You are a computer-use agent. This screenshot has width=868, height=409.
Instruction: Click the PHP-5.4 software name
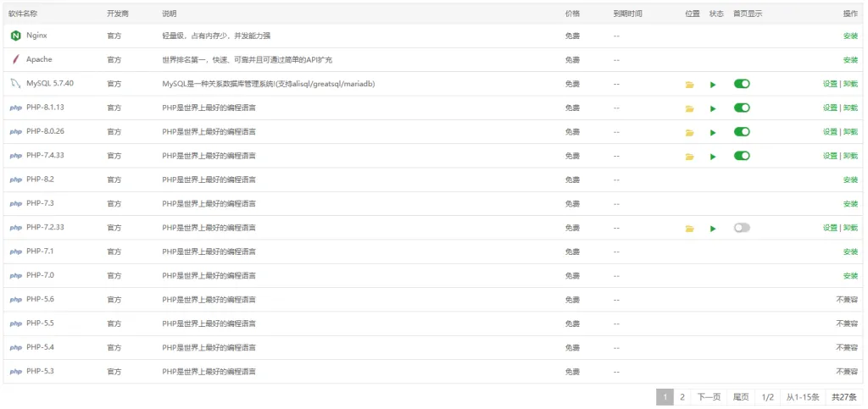tap(40, 348)
